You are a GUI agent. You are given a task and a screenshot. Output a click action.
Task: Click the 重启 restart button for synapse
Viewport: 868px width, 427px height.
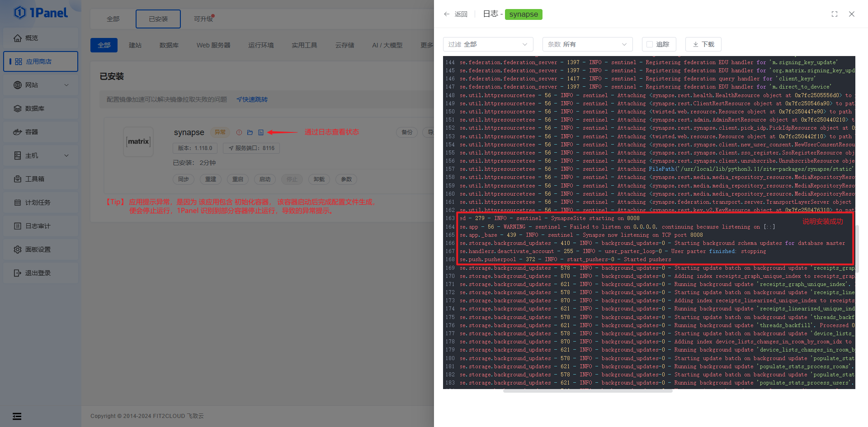pyautogui.click(x=238, y=179)
